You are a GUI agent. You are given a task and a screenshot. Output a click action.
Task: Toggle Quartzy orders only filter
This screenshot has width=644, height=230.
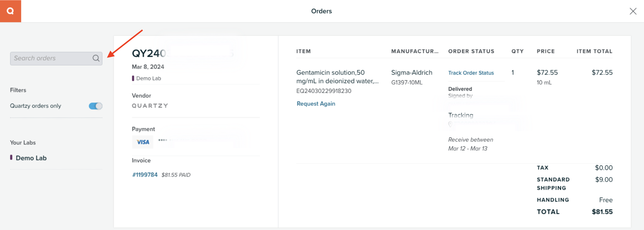[96, 106]
